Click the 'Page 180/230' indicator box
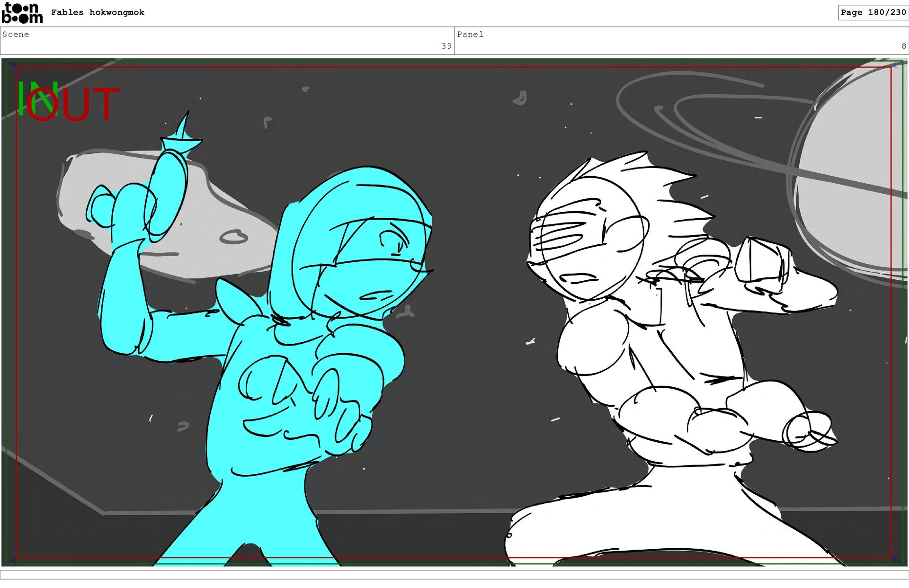 tap(873, 12)
